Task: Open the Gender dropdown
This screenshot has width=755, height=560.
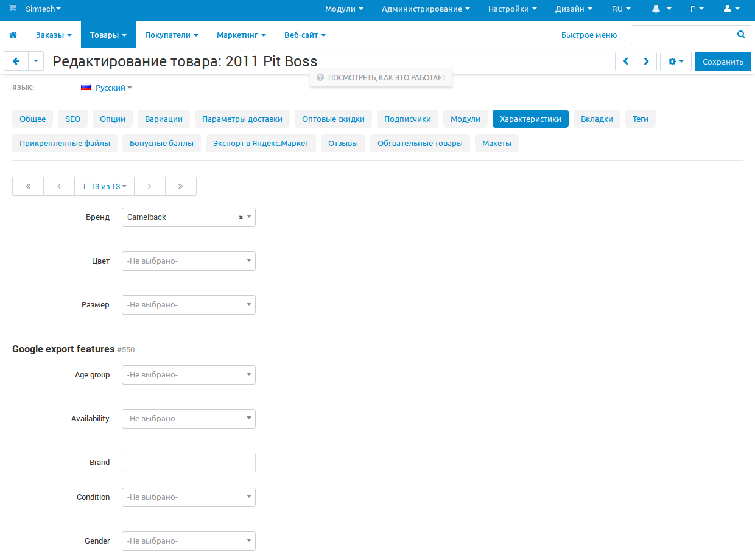Action: click(189, 541)
